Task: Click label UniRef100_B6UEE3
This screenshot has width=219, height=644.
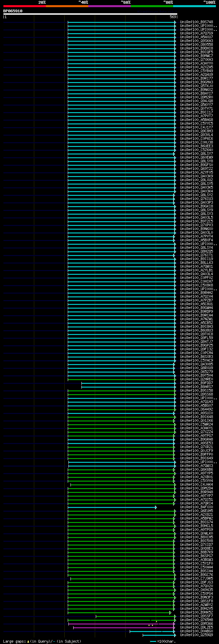Action: point(196,146)
